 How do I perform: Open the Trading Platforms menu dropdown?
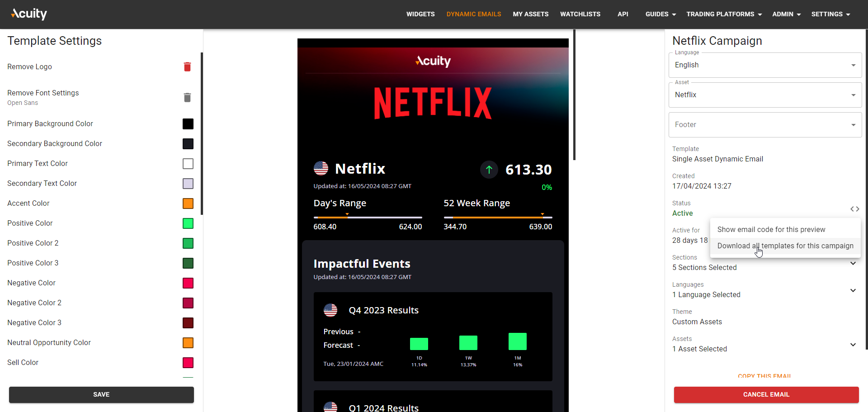point(724,14)
